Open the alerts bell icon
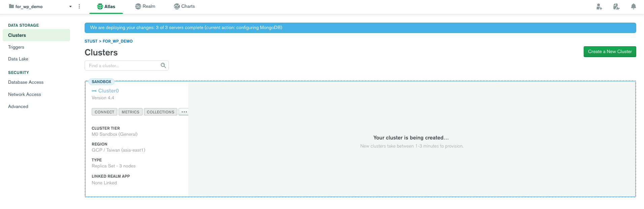 point(633,6)
